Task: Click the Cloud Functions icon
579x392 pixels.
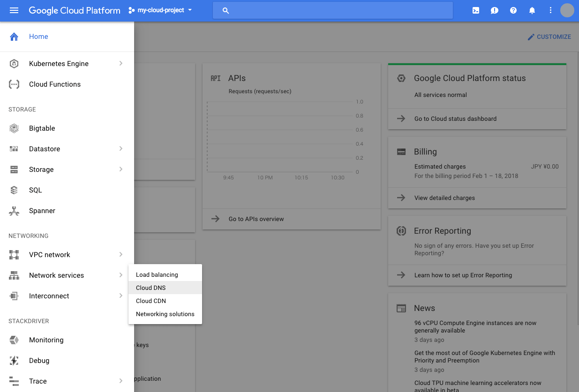Action: pyautogui.click(x=14, y=84)
